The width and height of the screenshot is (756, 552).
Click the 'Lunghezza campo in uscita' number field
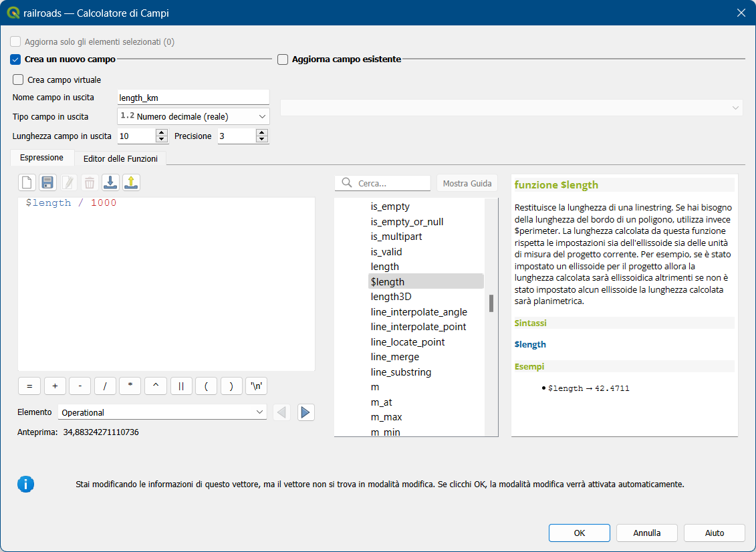click(137, 136)
